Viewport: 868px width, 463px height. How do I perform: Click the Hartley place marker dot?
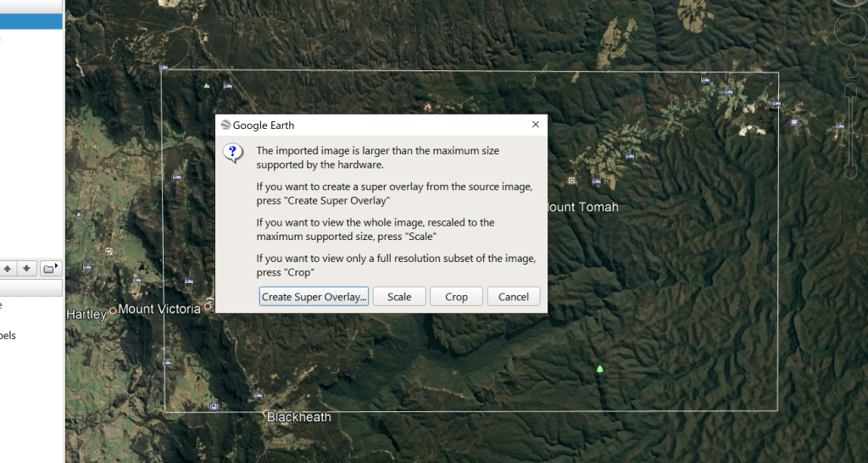pos(113,310)
